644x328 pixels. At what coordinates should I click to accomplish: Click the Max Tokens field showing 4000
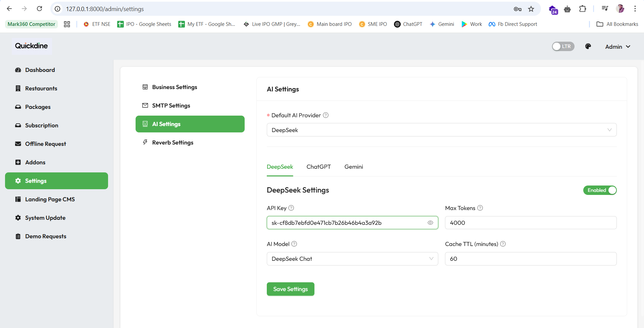[x=531, y=223]
